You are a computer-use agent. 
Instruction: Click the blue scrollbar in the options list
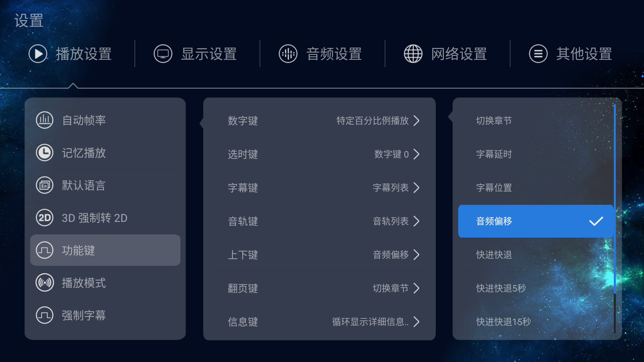pyautogui.click(x=615, y=199)
